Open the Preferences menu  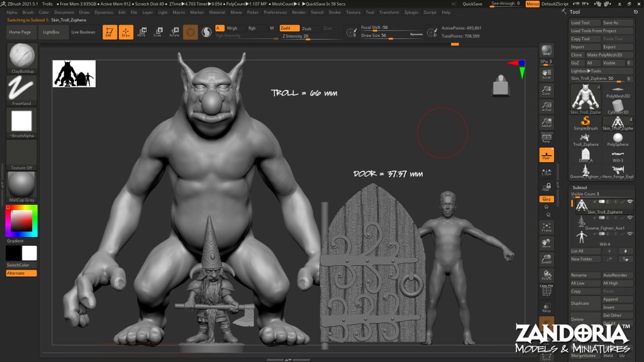click(275, 12)
